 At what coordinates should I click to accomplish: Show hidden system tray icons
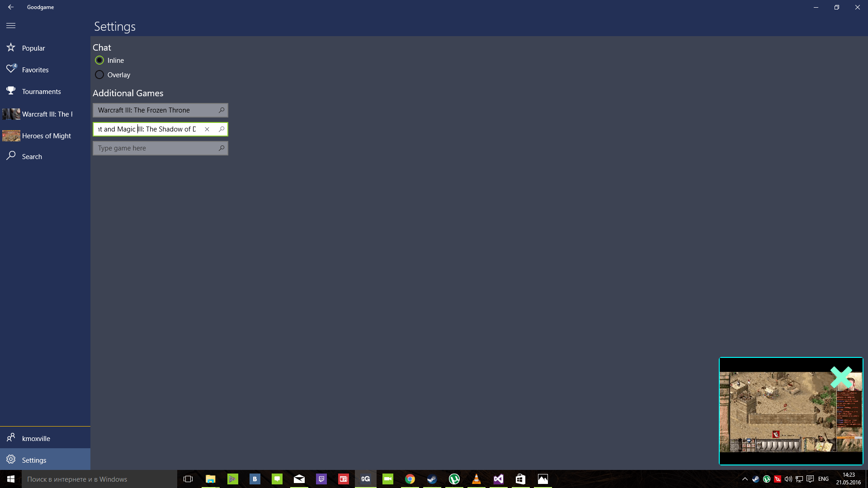(745, 479)
